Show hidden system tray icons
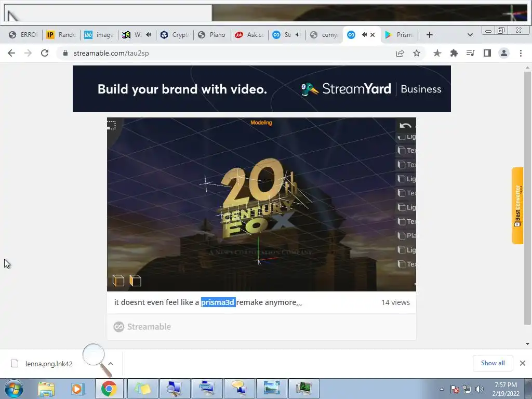Screen dimensions: 532x399 (442, 389)
